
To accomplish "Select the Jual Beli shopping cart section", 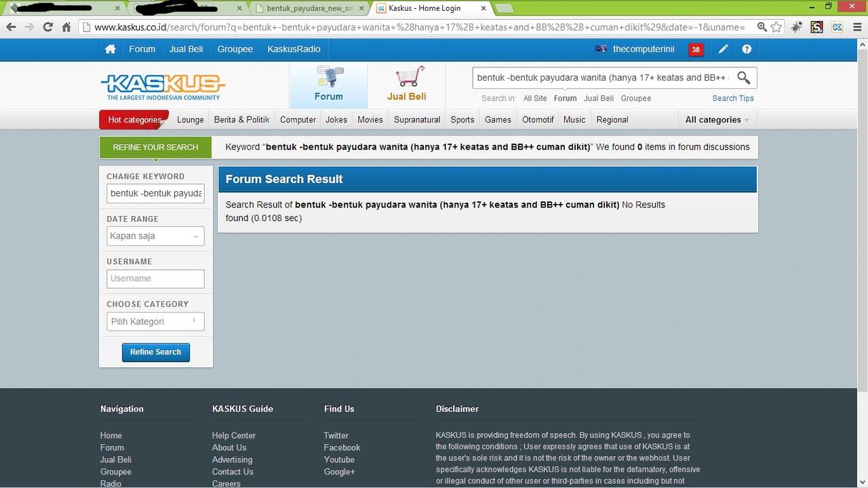I will (407, 85).
